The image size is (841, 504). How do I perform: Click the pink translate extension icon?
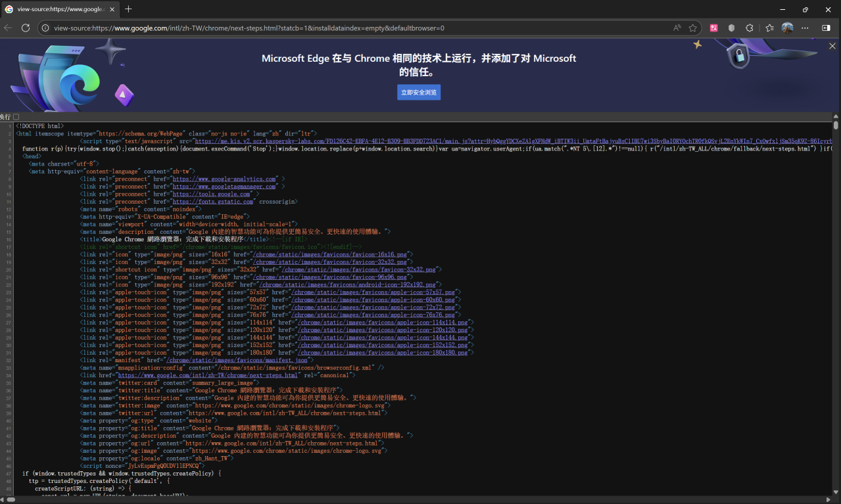tap(713, 28)
